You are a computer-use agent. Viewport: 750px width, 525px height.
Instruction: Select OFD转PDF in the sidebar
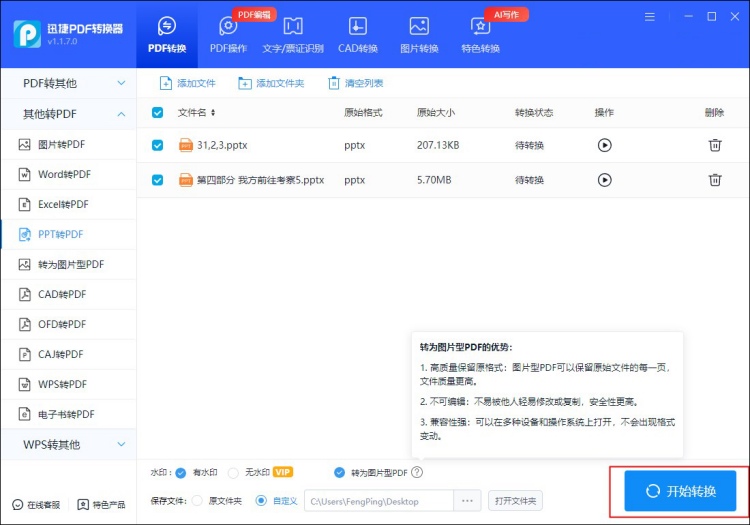pyautogui.click(x=68, y=325)
